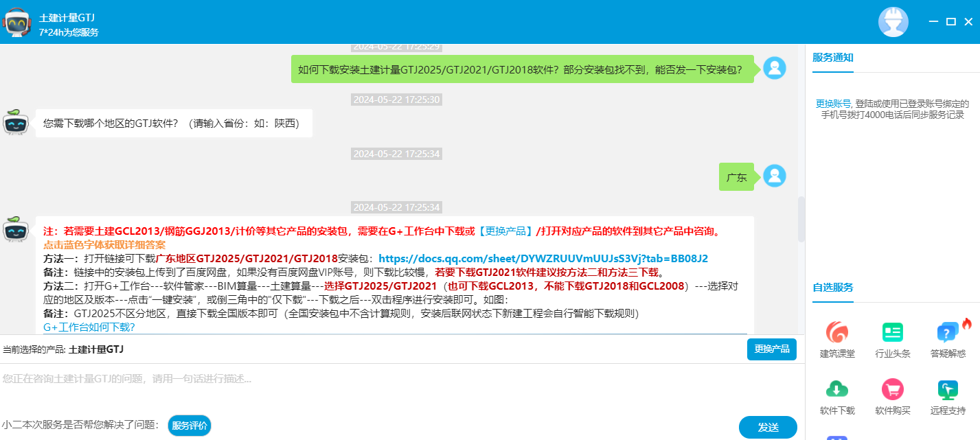Screen dimensions: 980x440
Task: Click bot avatar beside province question
Action: [15, 121]
